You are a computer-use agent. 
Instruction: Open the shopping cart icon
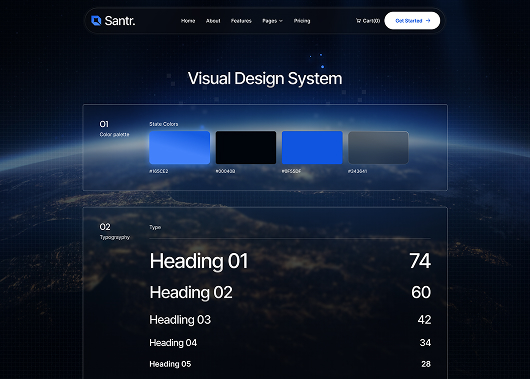[x=358, y=21]
